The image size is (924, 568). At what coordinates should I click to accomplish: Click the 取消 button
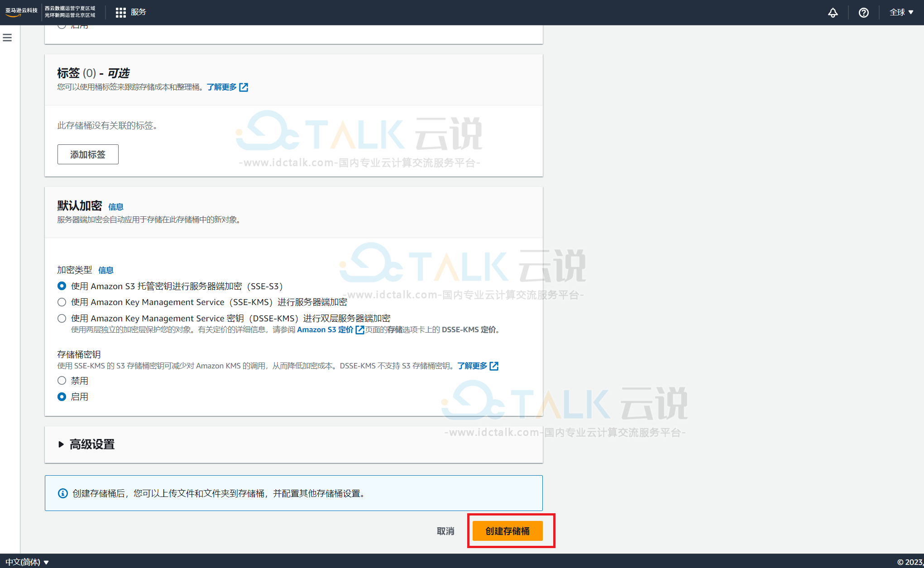coord(445,531)
